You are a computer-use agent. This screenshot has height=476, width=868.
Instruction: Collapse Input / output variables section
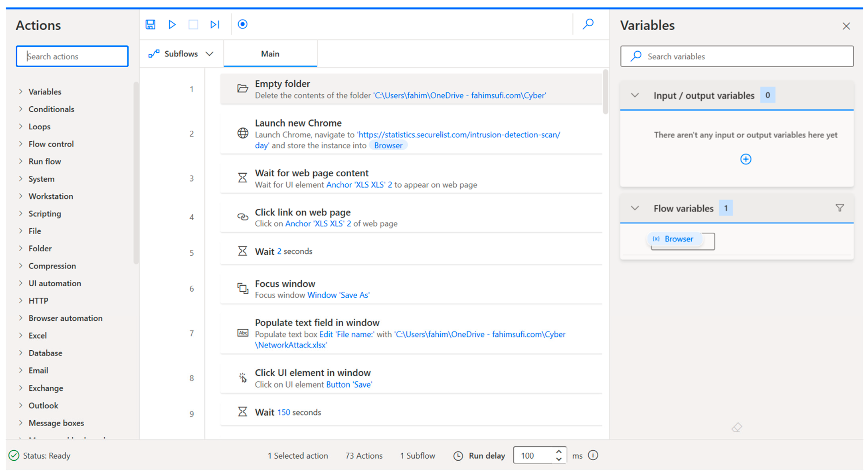tap(635, 95)
